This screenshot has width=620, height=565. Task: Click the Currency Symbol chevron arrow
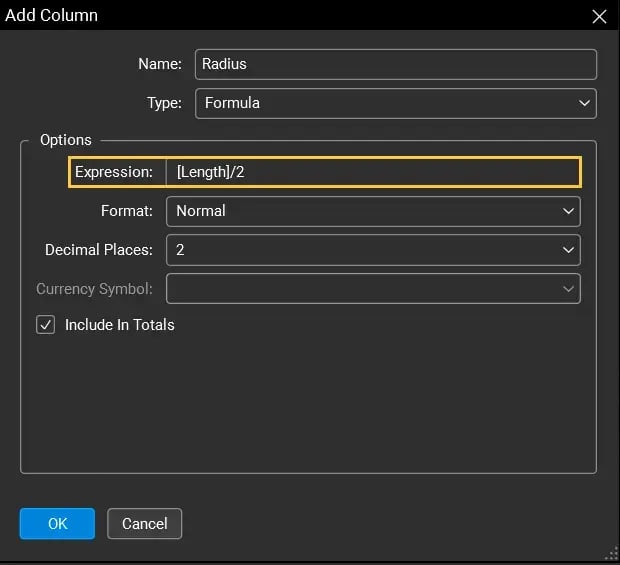(x=568, y=289)
